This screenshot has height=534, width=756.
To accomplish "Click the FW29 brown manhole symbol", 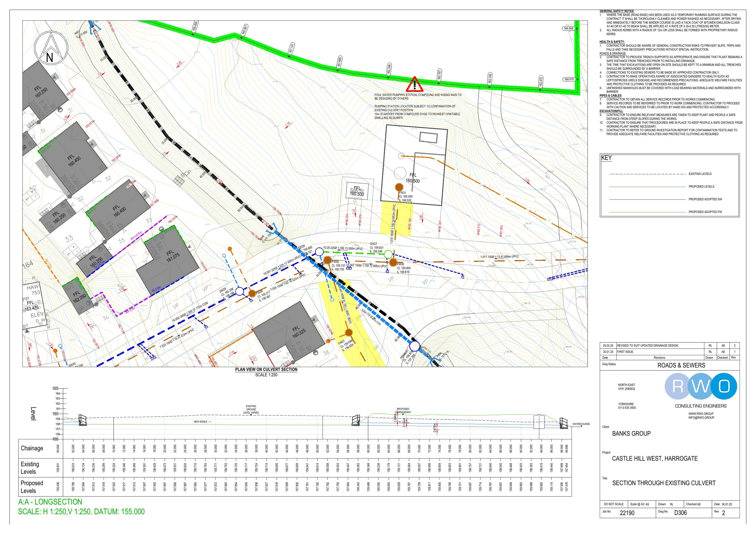I will point(327,260).
